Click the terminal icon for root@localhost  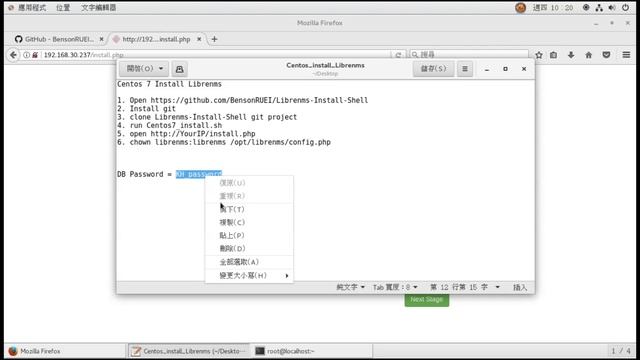click(260, 351)
